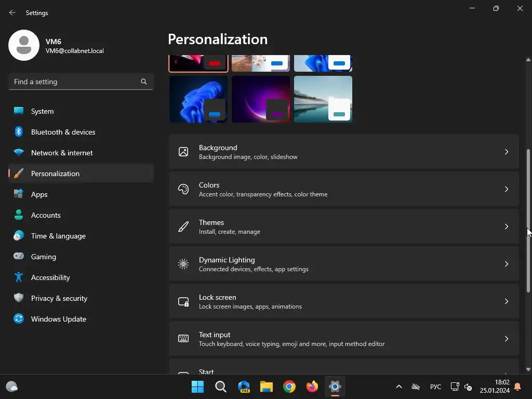Expand Background settings chevron
This screenshot has width=532, height=399.
click(x=506, y=152)
